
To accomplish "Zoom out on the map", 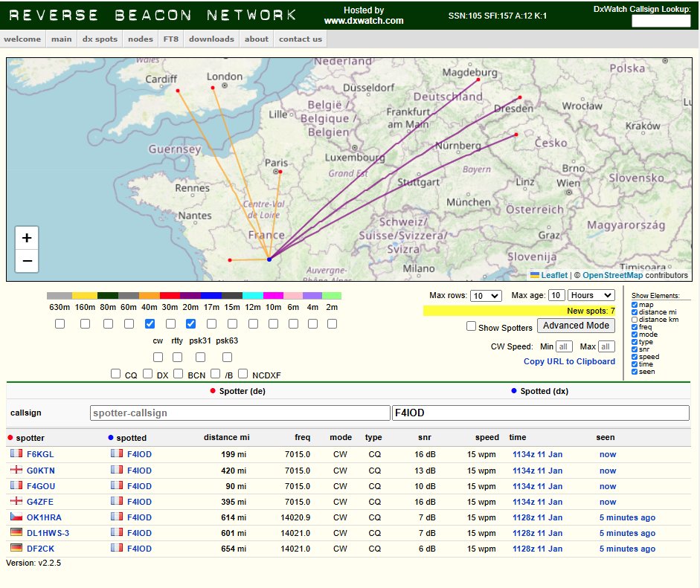I will coord(27,261).
